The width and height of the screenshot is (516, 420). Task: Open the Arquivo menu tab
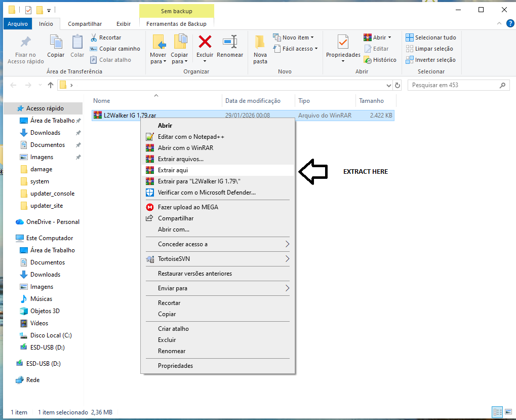point(18,24)
